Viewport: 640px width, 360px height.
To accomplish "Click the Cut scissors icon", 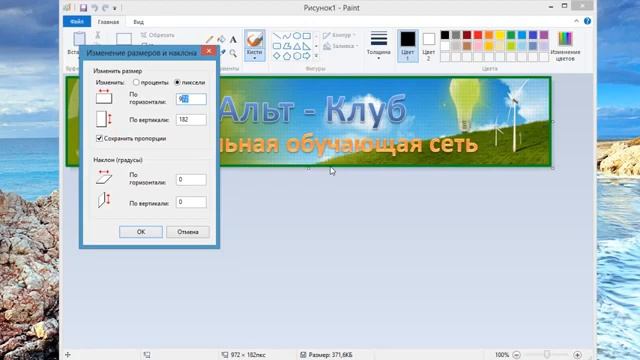I will pyautogui.click(x=98, y=35).
